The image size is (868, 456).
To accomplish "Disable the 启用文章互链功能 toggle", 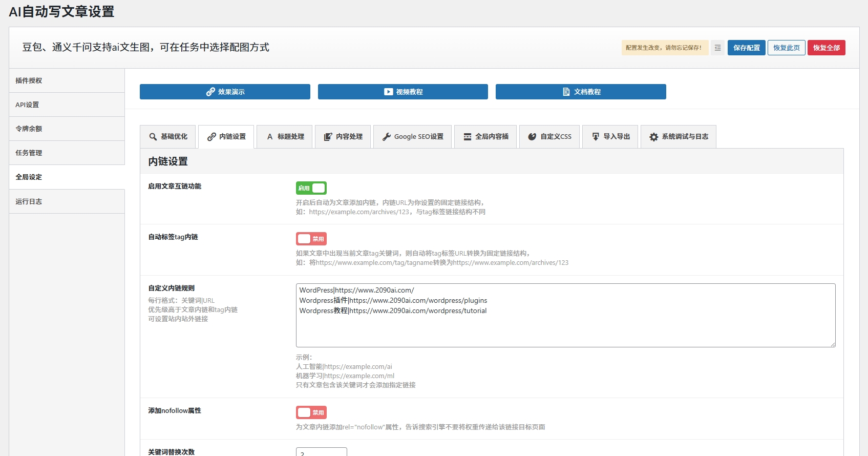I will click(311, 188).
